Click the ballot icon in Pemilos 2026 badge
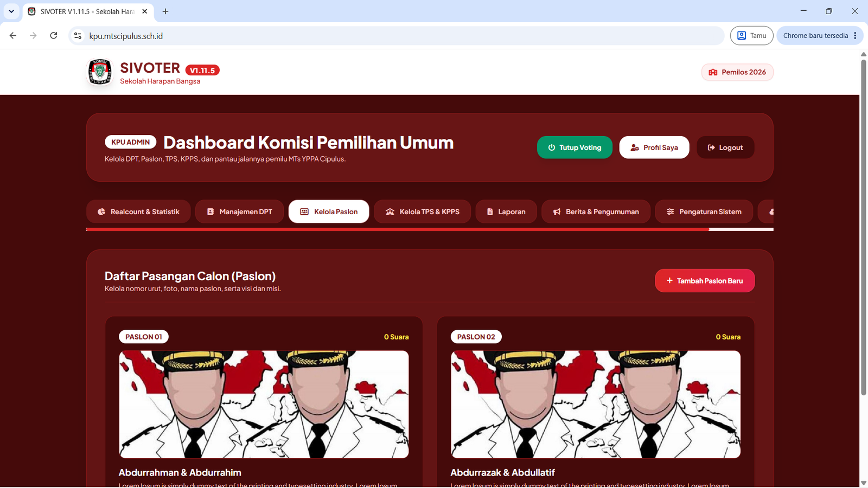This screenshot has height=488, width=868. click(713, 72)
